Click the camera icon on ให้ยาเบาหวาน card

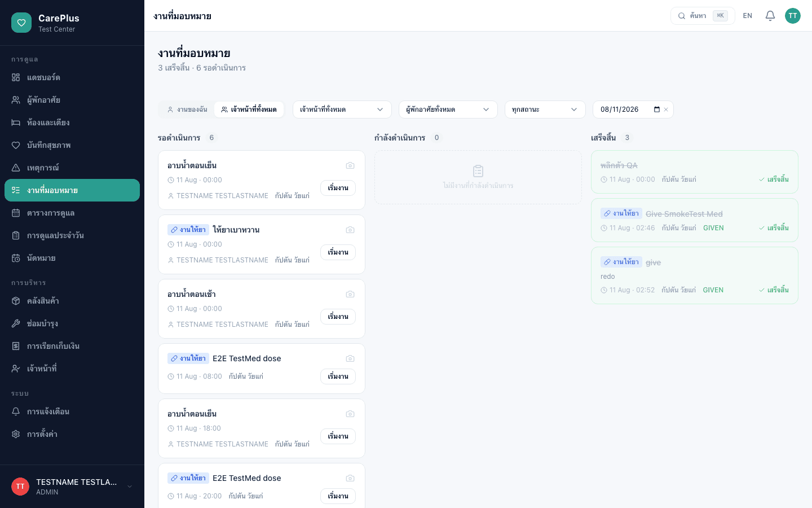click(x=350, y=230)
